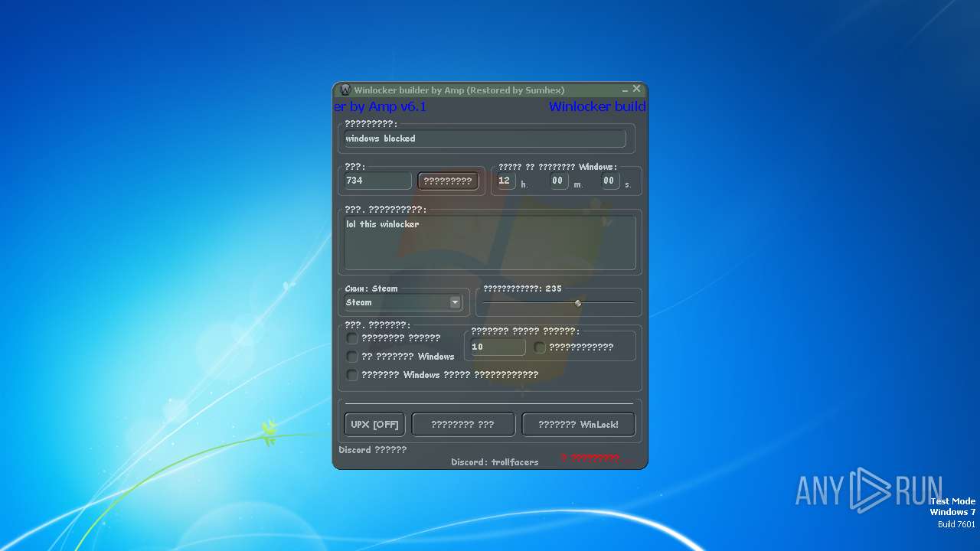Click the hours field showing 12

[505, 181]
